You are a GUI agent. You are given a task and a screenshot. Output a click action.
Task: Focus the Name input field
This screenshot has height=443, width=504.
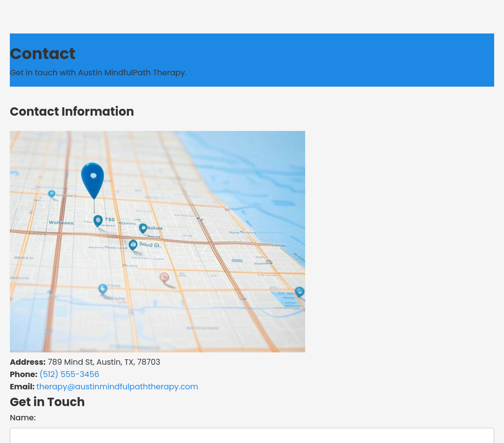[252, 435]
